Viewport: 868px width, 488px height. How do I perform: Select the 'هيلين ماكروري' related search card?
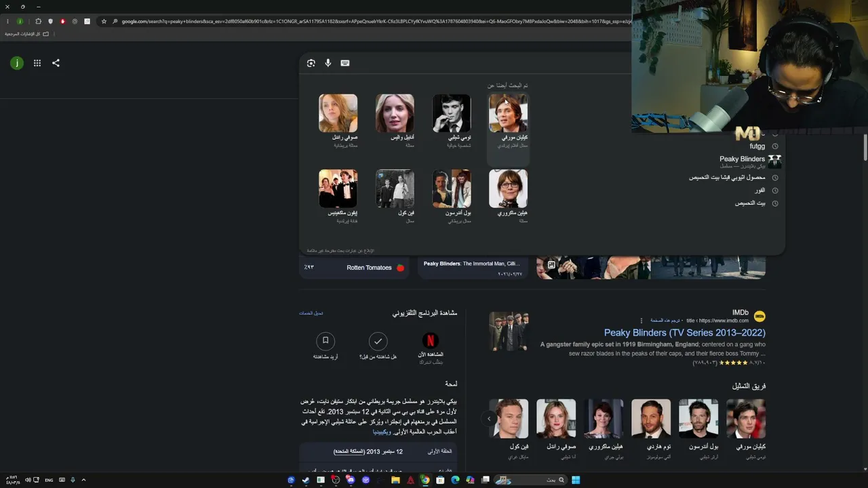pos(508,197)
